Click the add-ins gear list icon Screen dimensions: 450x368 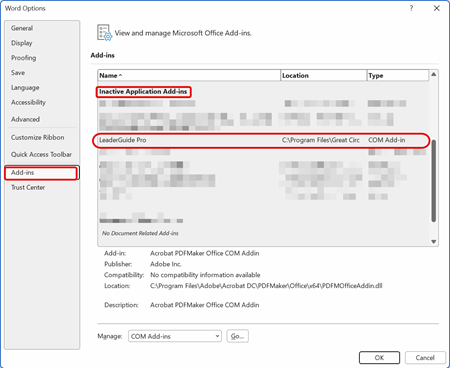click(104, 33)
